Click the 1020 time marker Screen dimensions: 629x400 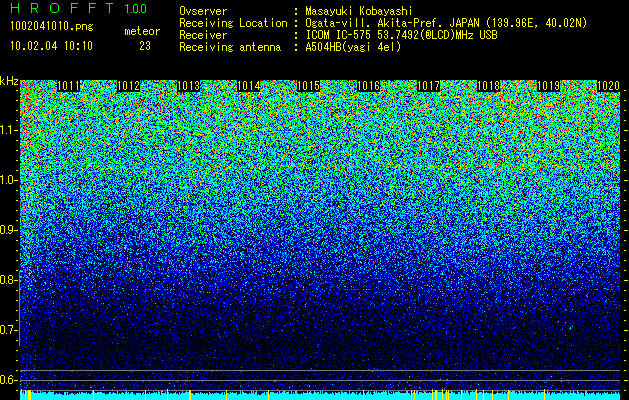(609, 86)
